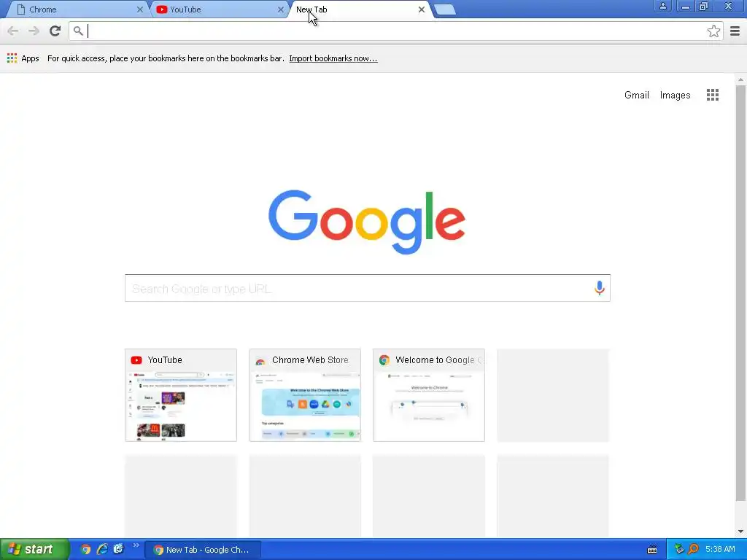
Task: Launch Internet Explorer from quick launch
Action: click(102, 550)
